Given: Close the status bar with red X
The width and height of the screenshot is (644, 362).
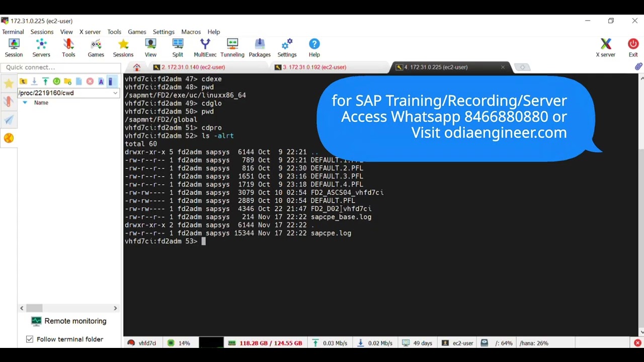Looking at the screenshot, I should (637, 343).
